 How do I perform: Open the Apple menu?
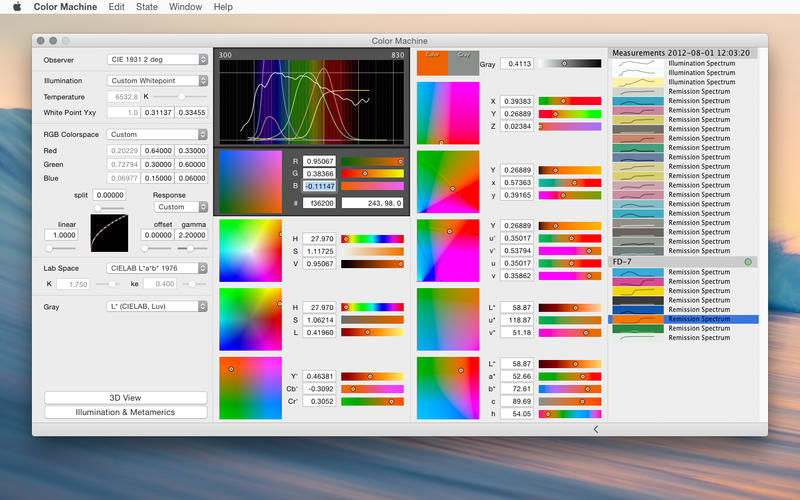[x=17, y=7]
